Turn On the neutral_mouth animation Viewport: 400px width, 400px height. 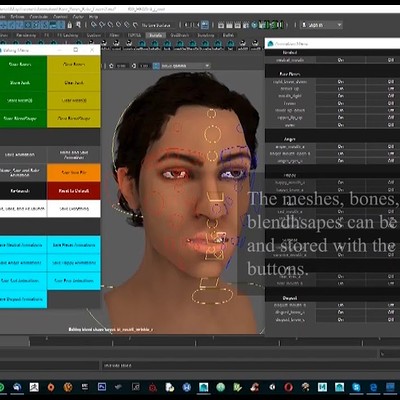tap(340, 60)
